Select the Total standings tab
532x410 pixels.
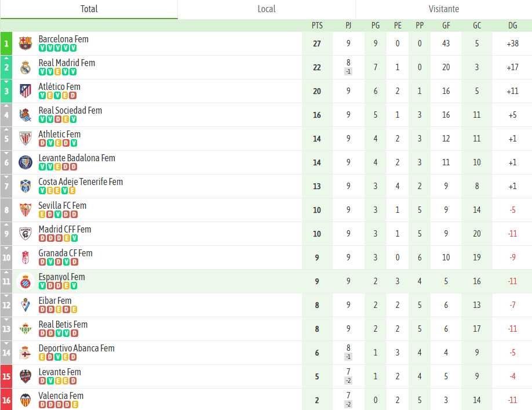coord(89,9)
